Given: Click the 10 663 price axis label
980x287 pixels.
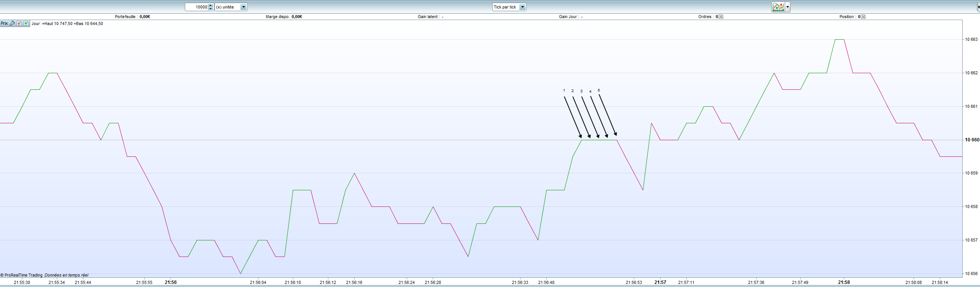Looking at the screenshot, I should pyautogui.click(x=972, y=39).
